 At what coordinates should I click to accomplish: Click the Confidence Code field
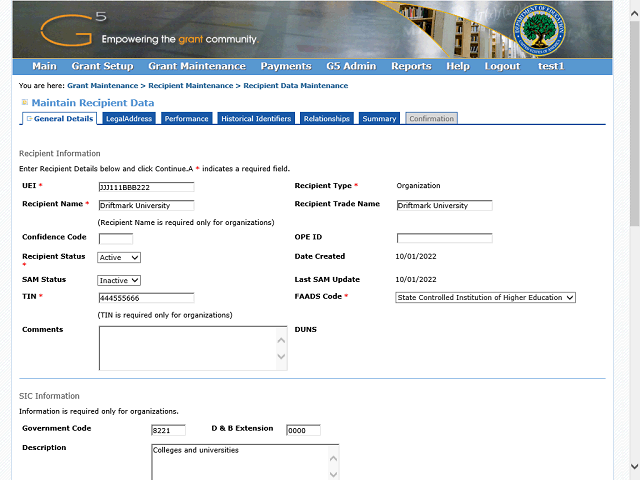[x=116, y=238]
